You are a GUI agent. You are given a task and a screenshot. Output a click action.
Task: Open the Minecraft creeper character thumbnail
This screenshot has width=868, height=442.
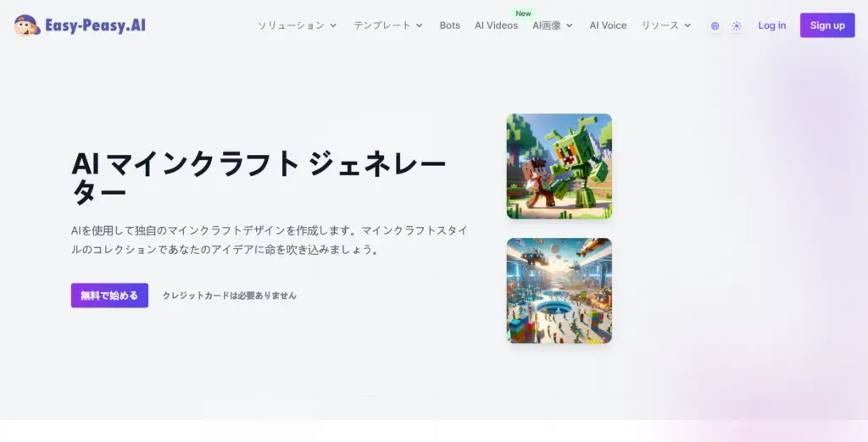(x=559, y=166)
